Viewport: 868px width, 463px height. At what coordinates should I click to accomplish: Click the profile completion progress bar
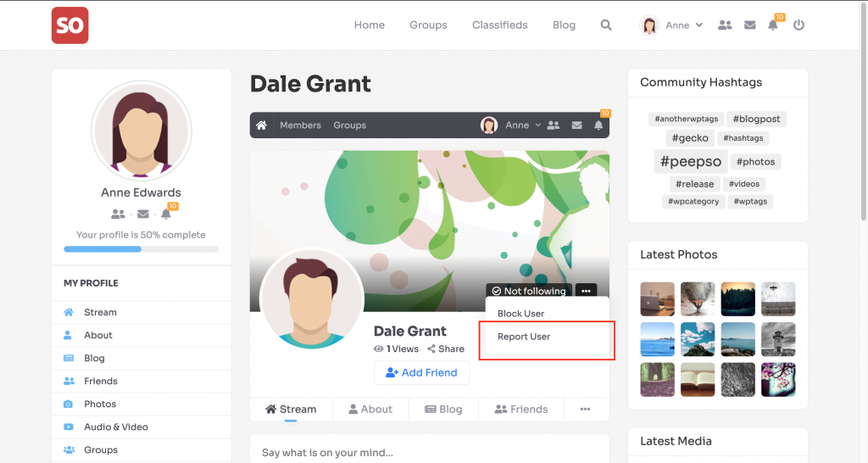tap(141, 249)
